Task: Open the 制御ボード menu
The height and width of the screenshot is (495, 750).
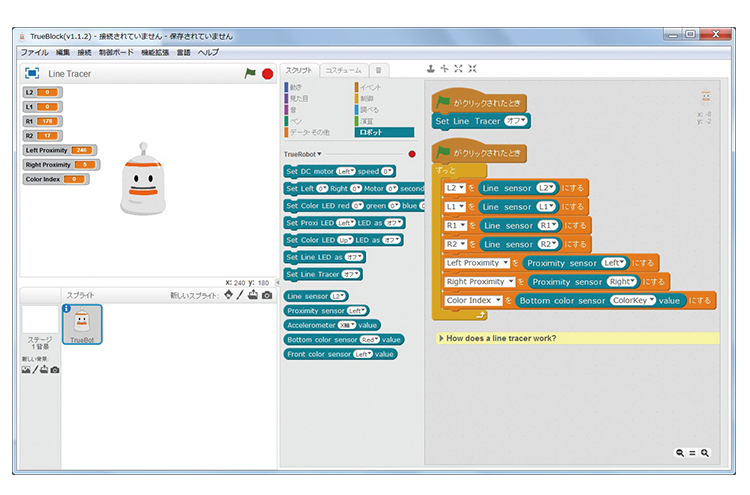Action: (x=116, y=52)
